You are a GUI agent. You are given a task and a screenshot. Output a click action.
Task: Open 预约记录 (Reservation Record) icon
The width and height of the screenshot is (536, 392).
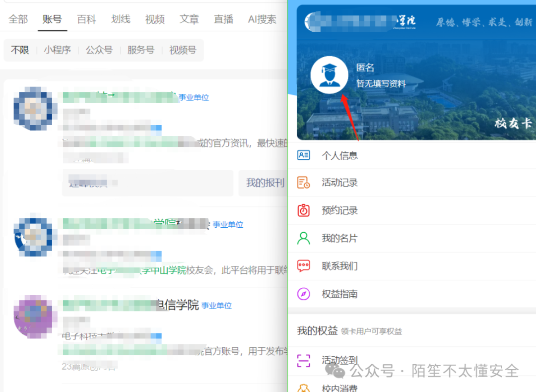(305, 210)
